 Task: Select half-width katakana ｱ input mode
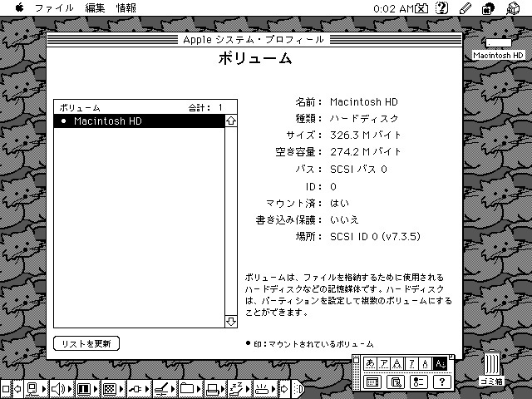coord(411,364)
